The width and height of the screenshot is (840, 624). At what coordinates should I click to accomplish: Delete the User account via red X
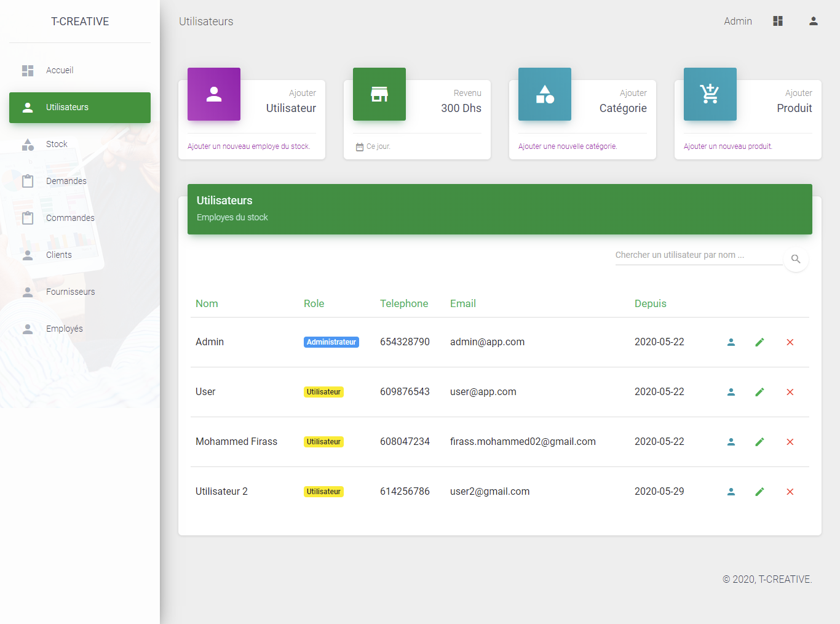(790, 391)
